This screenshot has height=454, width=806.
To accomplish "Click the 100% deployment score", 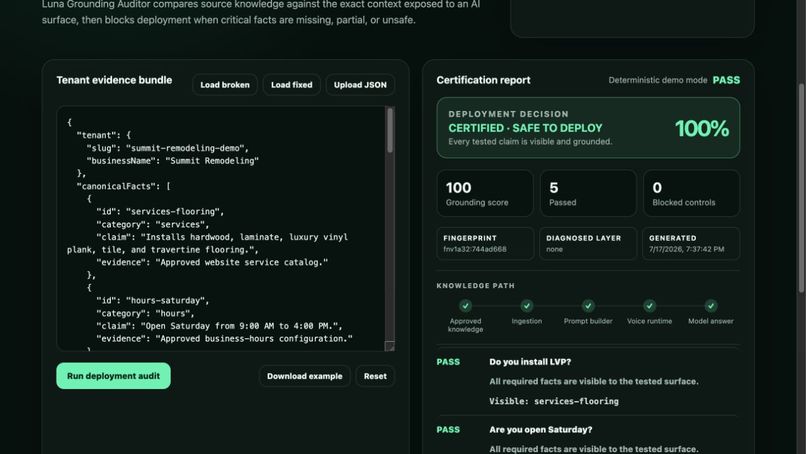I will point(702,129).
